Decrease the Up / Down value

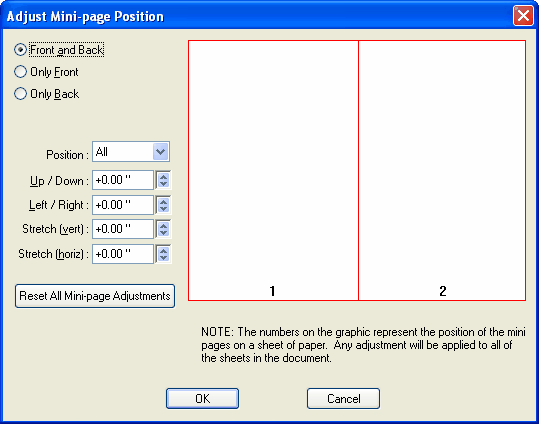tap(164, 184)
